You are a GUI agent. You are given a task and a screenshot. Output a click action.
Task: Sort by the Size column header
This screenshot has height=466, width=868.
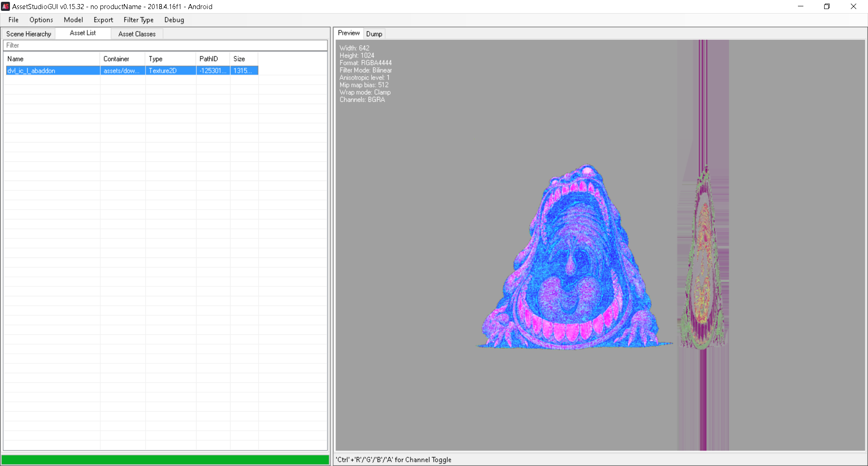pyautogui.click(x=244, y=59)
